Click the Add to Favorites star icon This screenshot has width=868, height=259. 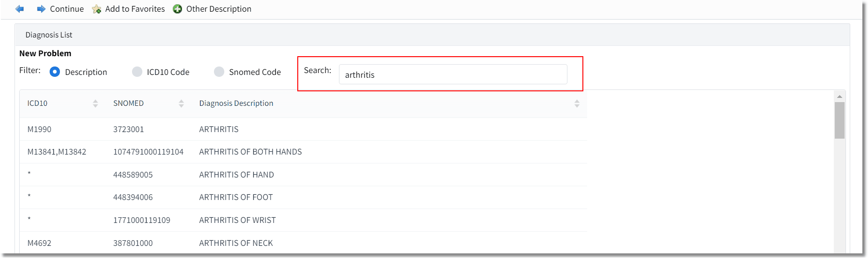pyautogui.click(x=96, y=9)
